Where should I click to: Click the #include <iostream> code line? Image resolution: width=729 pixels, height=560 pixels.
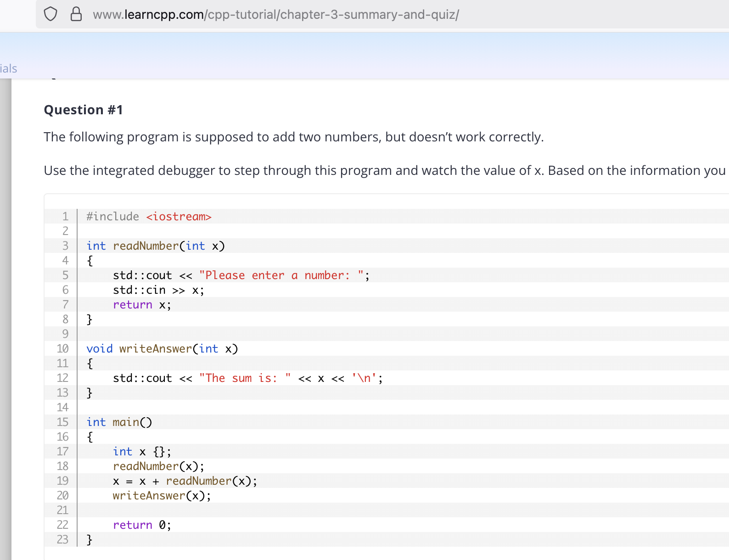coord(149,217)
